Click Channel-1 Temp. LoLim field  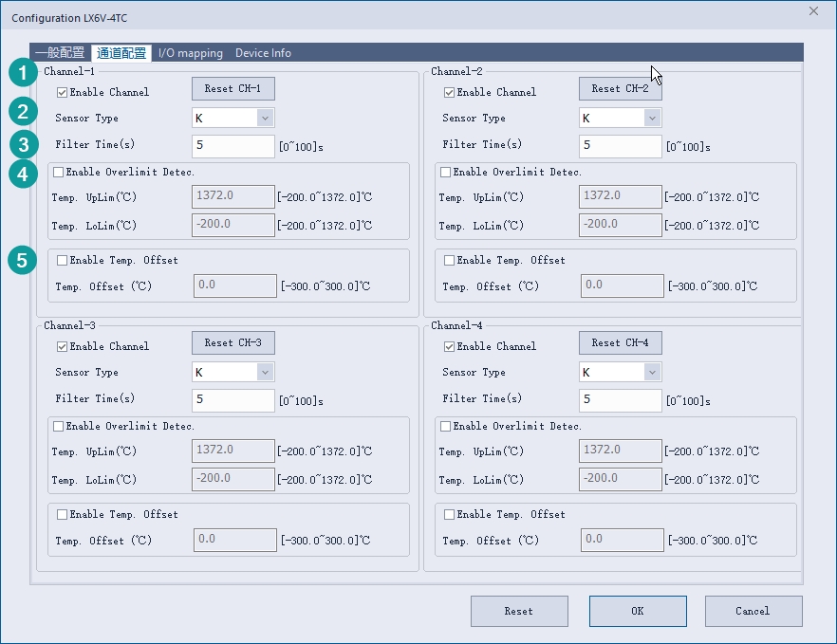tap(233, 225)
